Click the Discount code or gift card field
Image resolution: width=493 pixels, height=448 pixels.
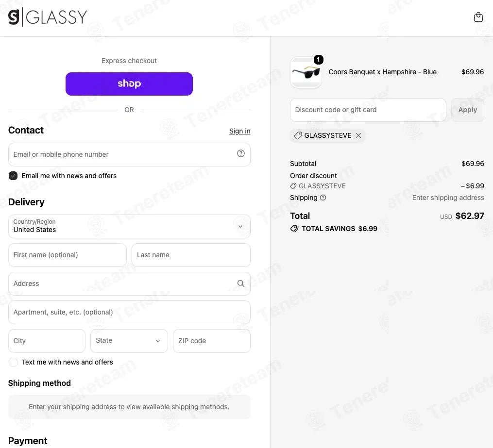[368, 110]
